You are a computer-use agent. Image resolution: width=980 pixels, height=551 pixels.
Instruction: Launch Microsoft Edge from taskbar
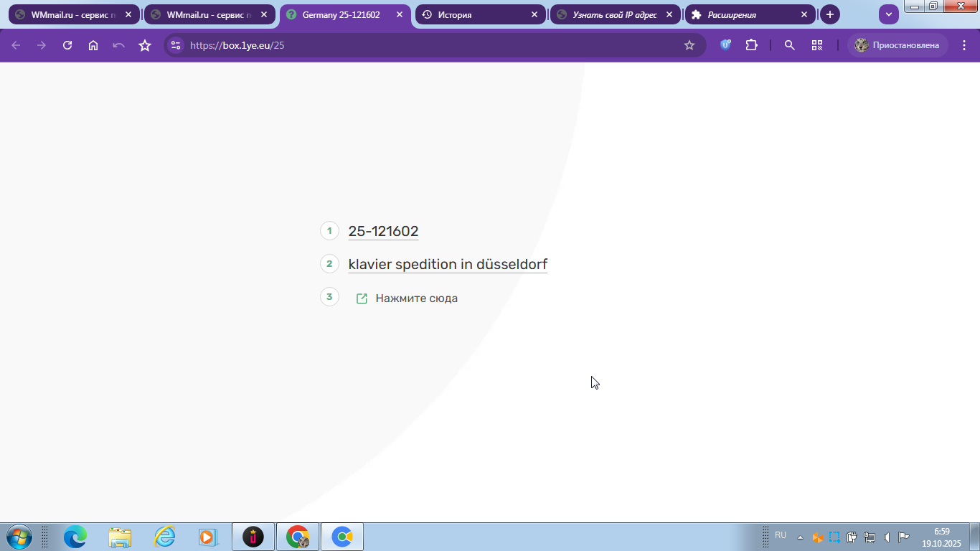click(x=75, y=537)
